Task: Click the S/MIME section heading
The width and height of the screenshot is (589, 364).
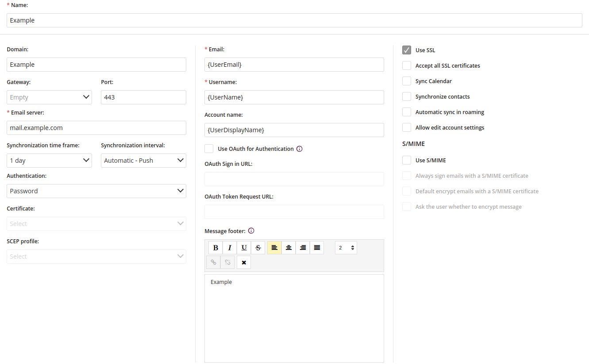Action: click(x=413, y=144)
